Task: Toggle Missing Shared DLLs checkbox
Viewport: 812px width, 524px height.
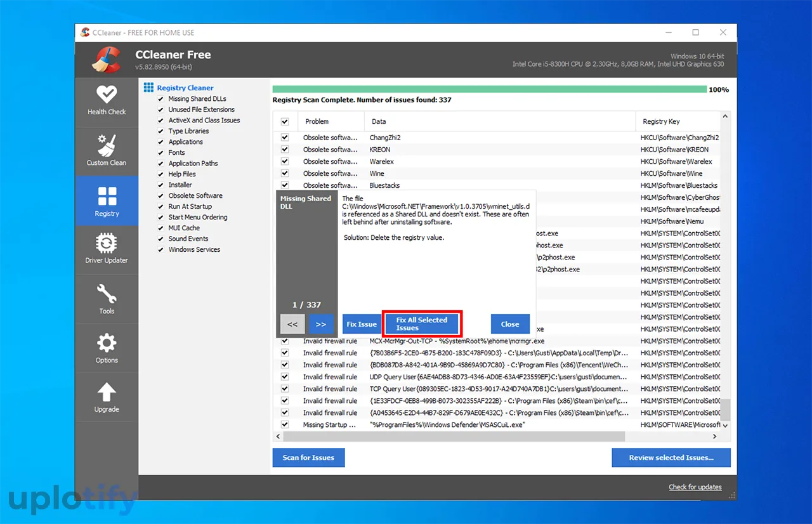Action: (160, 99)
